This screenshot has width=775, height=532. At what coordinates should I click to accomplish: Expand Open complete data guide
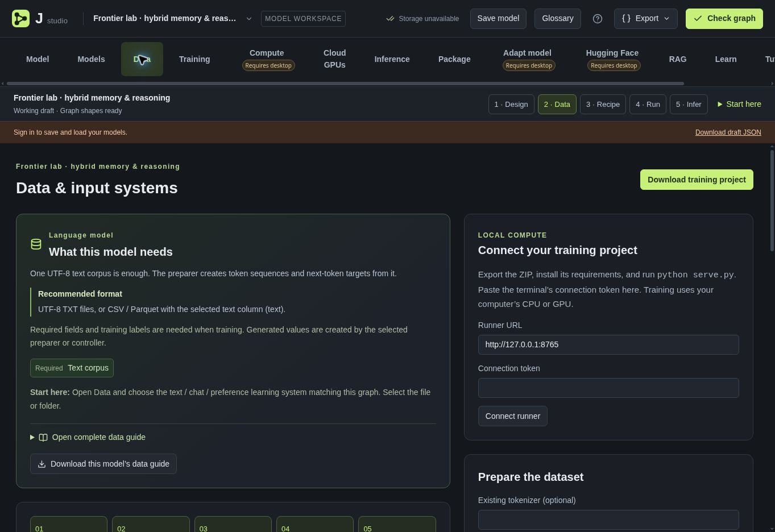click(x=88, y=437)
